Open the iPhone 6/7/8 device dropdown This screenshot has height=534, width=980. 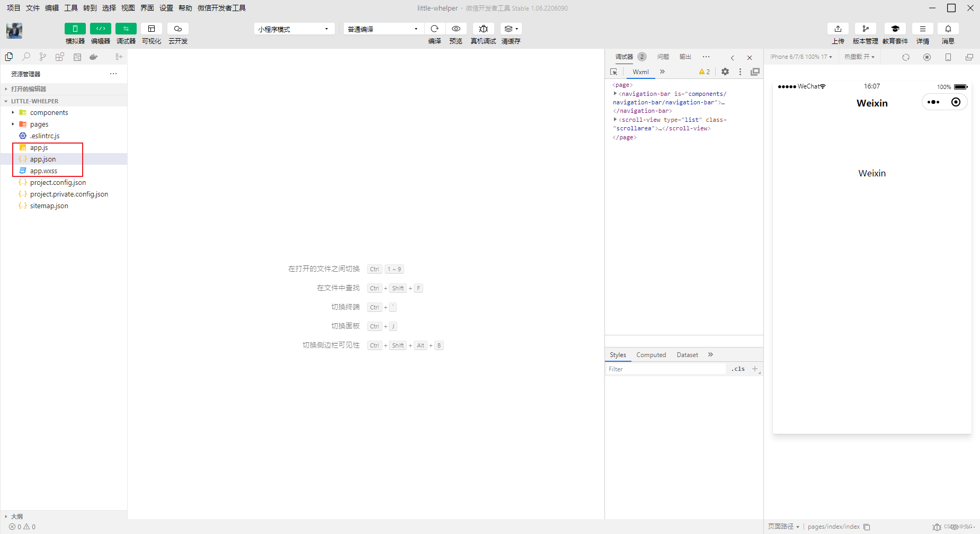point(801,57)
